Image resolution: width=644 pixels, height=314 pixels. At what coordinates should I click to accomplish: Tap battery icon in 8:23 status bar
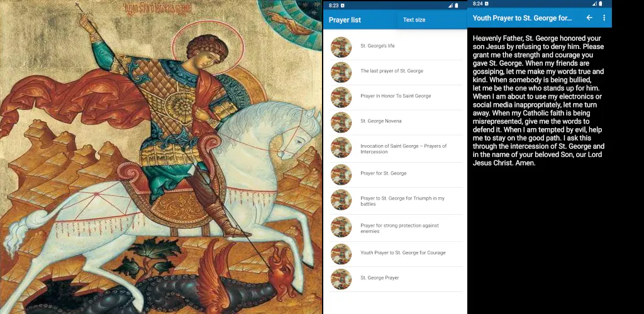[x=457, y=5]
